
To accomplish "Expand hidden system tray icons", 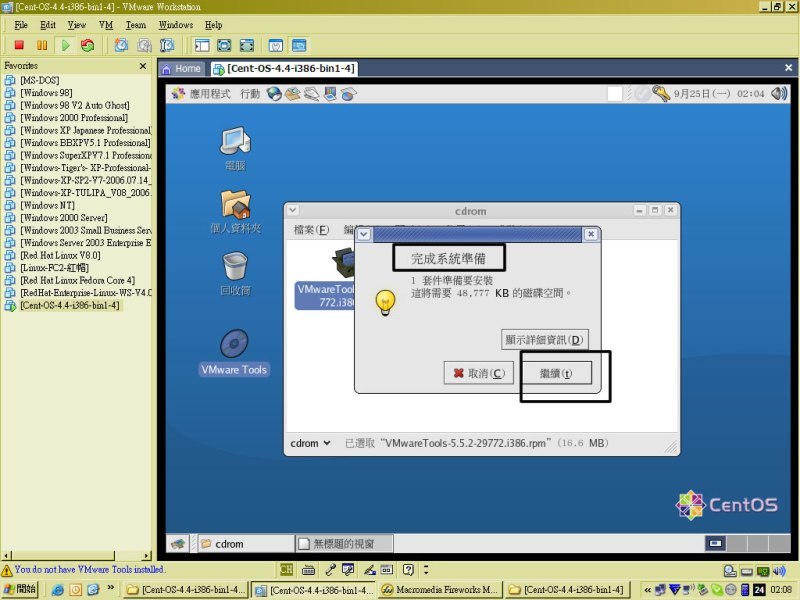I will pos(647,590).
